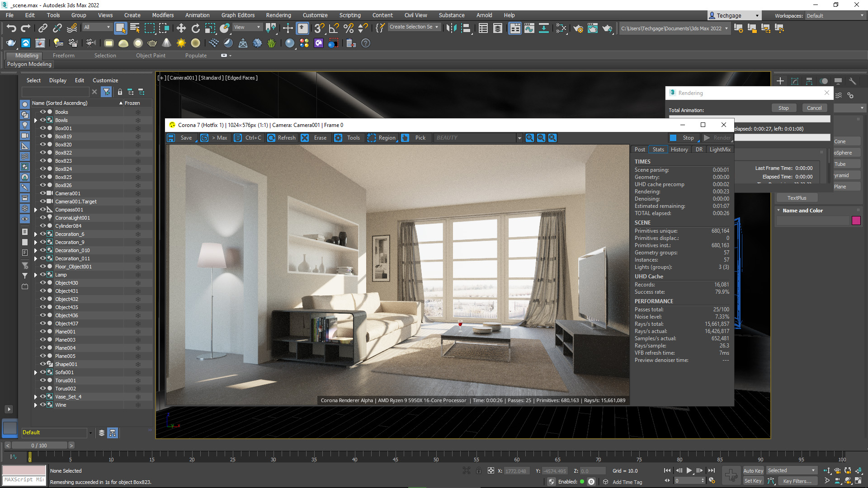Hide the Torus002 object

tap(43, 388)
